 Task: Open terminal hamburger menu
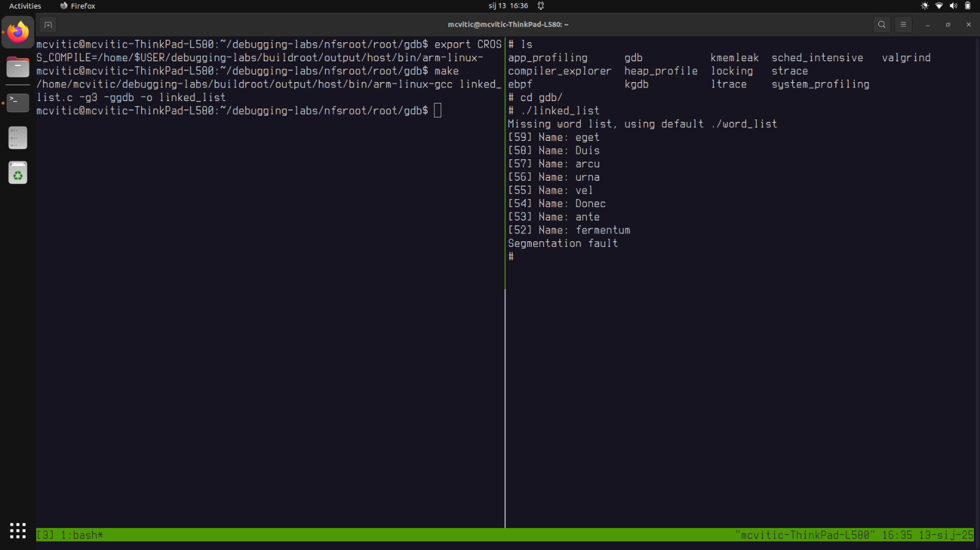903,24
